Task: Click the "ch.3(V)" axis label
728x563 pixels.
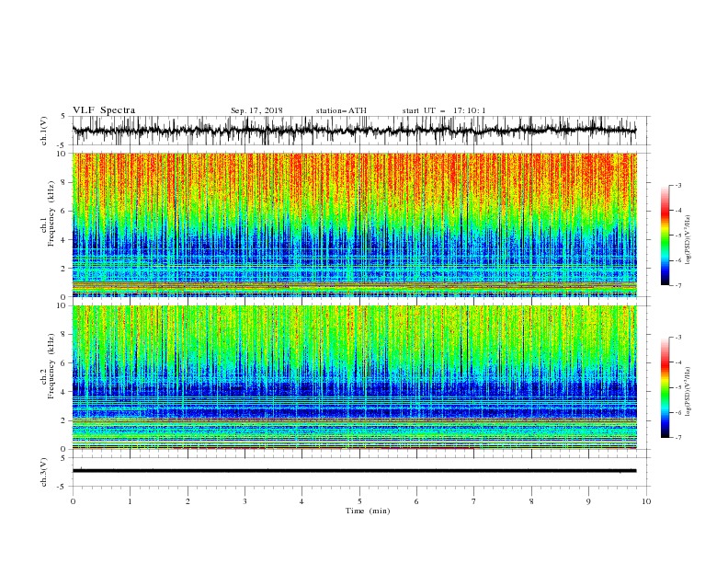Action: click(44, 472)
